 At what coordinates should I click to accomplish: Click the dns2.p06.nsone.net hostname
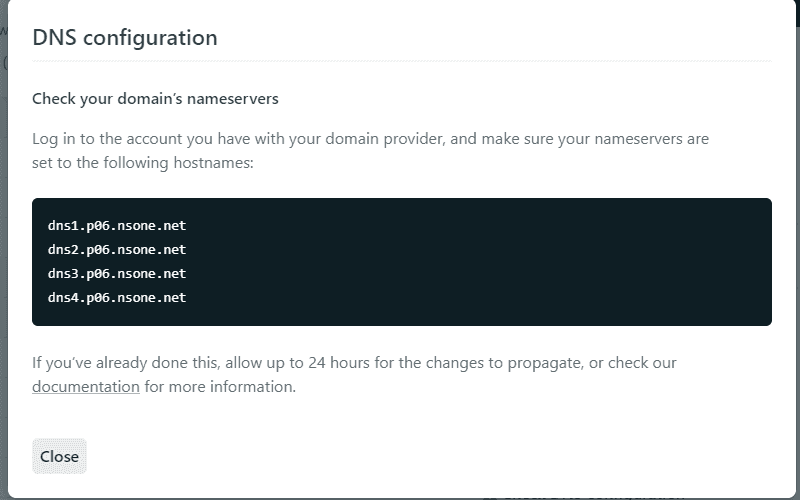[x=117, y=249]
